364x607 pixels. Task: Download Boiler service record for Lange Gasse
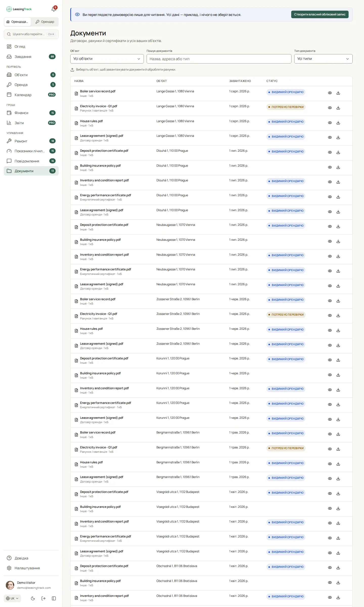click(x=338, y=93)
